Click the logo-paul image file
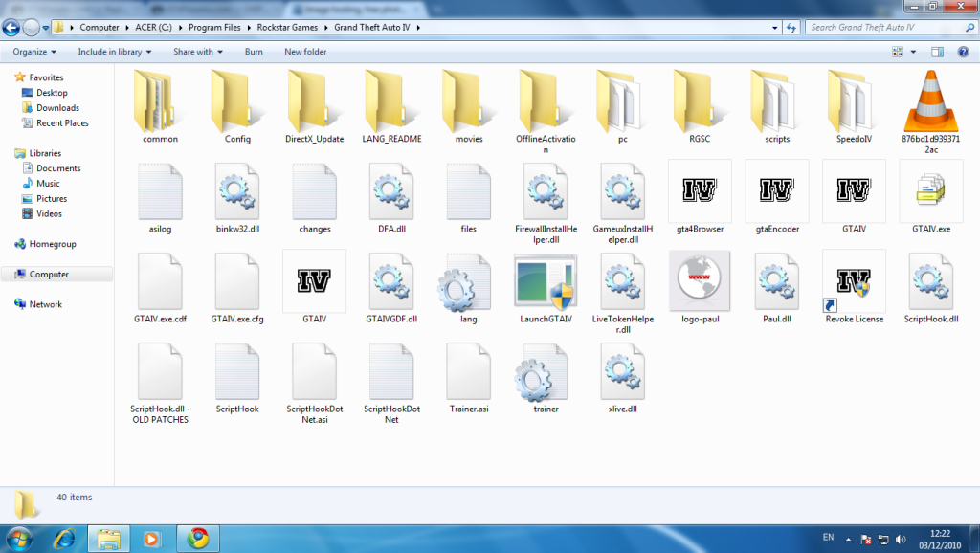 [700, 281]
